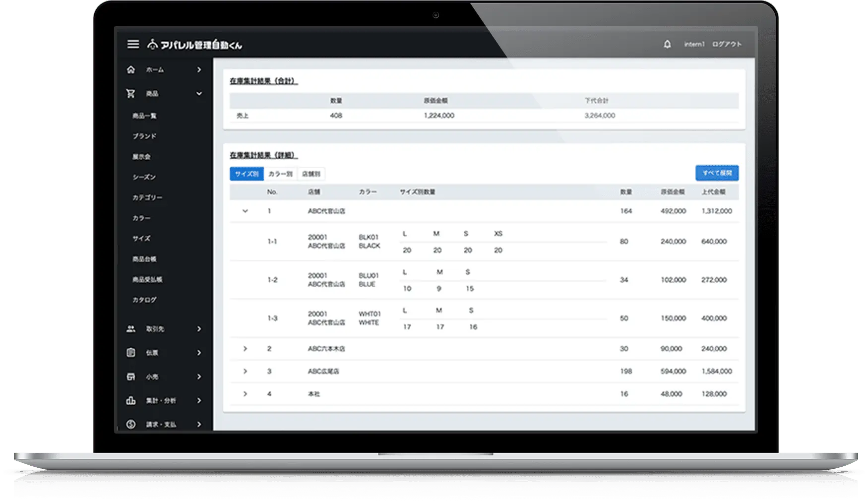The height and width of the screenshot is (501, 868).
Task: Expand the ABC広尾店 row
Action: 245,371
